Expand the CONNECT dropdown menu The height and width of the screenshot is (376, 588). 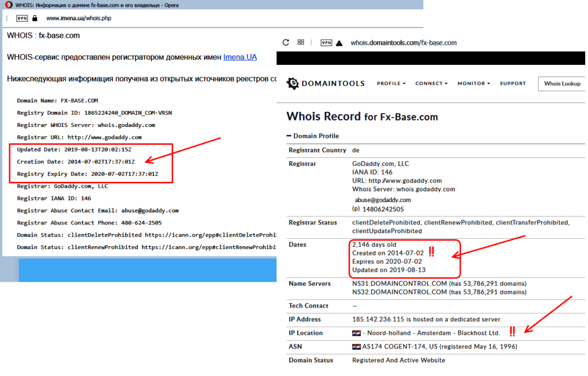pyautogui.click(x=431, y=83)
